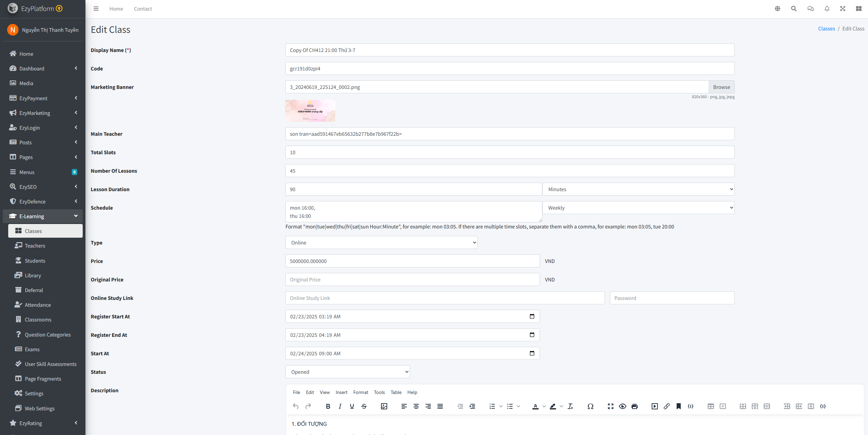Viewport: 868px width, 435px height.
Task: Toggle italic formatting in editor
Action: pos(340,406)
